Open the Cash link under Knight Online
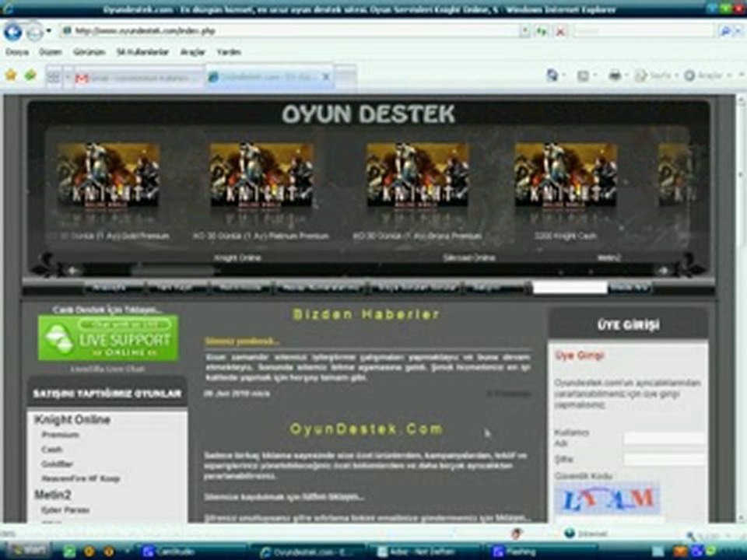The image size is (747, 560). pyautogui.click(x=51, y=450)
